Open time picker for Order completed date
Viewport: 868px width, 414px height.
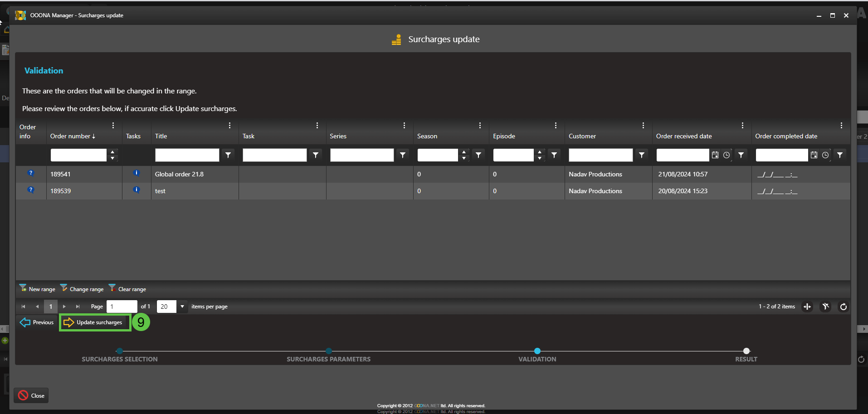click(x=825, y=155)
